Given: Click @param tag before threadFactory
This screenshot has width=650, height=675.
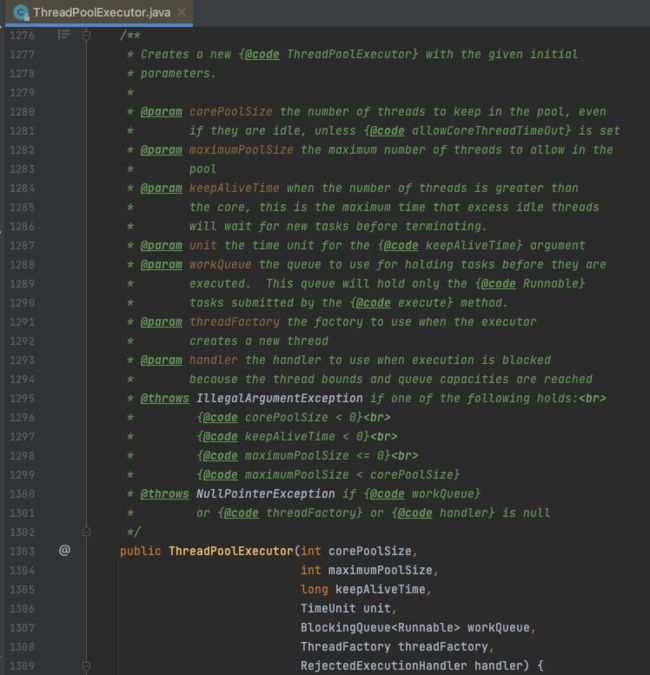Looking at the screenshot, I should tap(161, 322).
